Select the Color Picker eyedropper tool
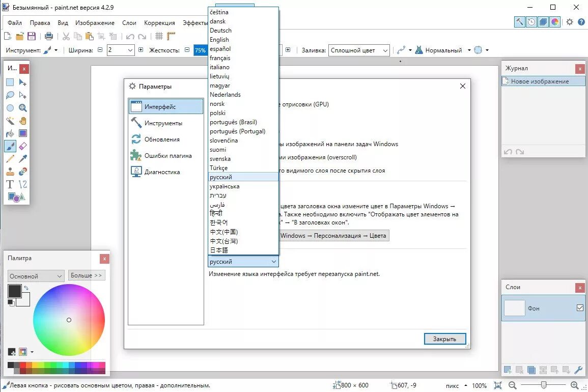Image resolution: width=588 pixels, height=392 pixels. click(x=23, y=159)
